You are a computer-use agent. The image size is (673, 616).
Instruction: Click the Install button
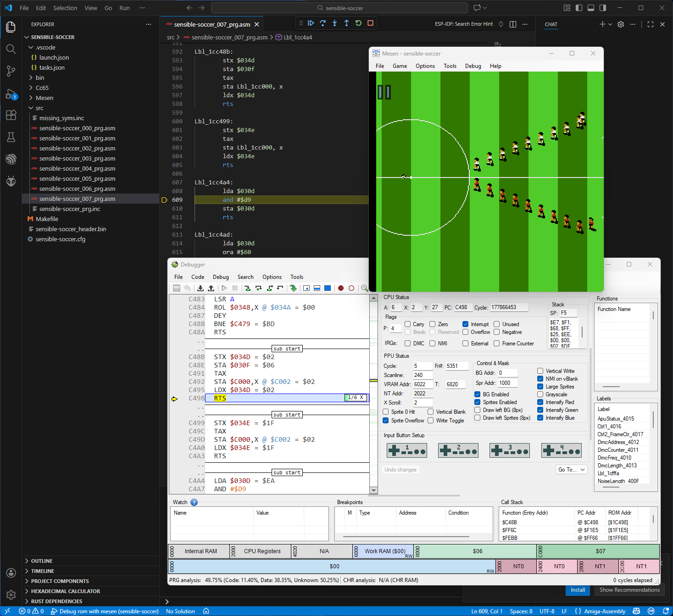[x=578, y=590]
